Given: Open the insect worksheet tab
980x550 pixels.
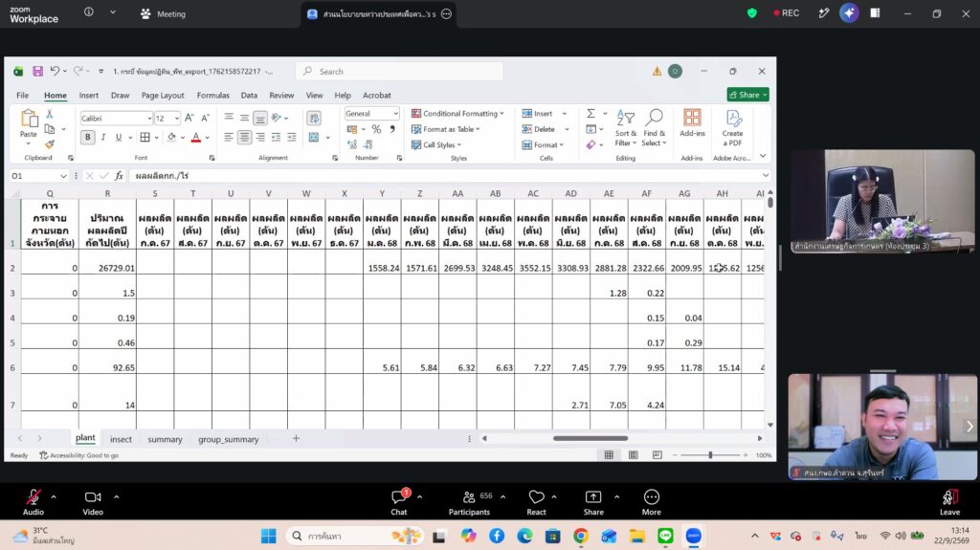Looking at the screenshot, I should (121, 439).
